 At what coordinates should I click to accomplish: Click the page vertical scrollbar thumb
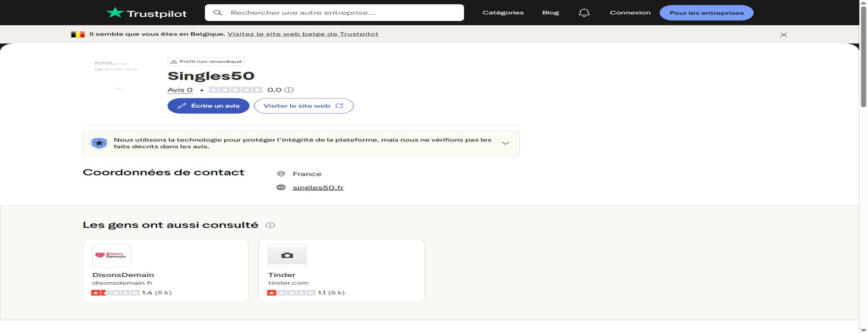(864, 57)
